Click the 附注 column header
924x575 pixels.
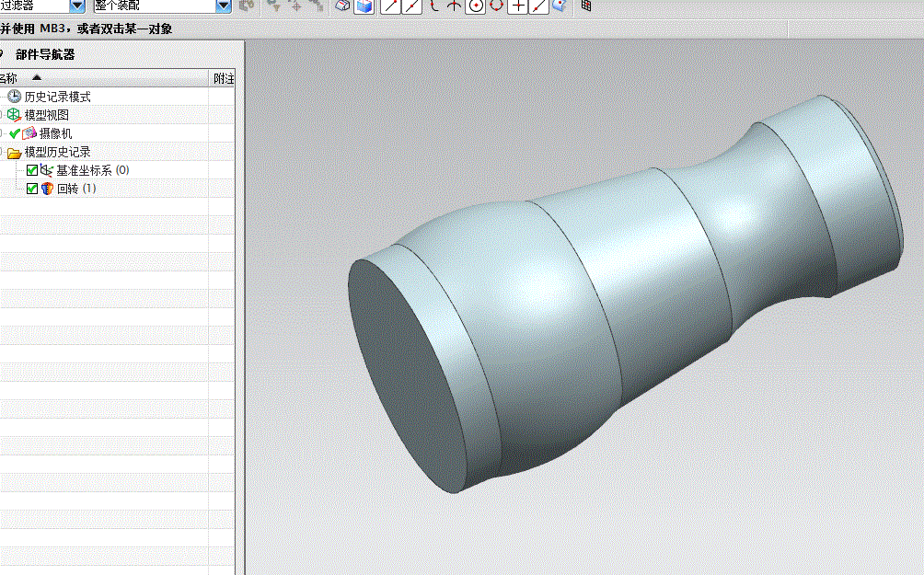coord(223,78)
